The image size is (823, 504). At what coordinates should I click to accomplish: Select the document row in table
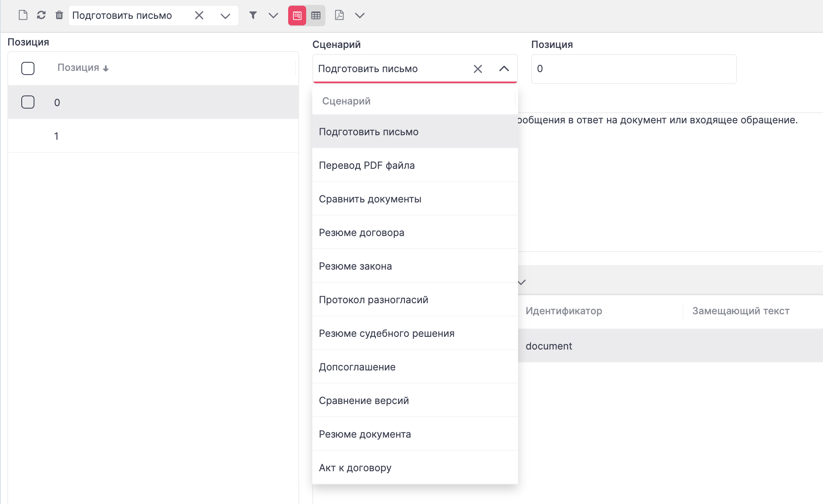coord(670,346)
